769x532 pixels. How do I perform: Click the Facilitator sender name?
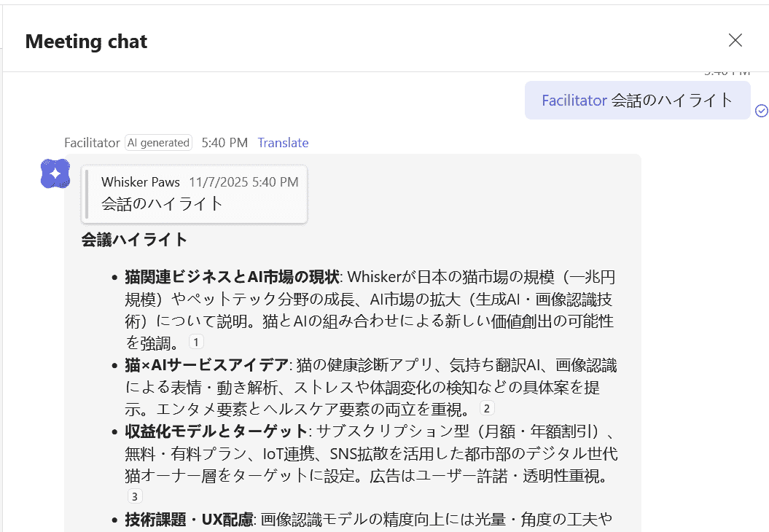(92, 143)
